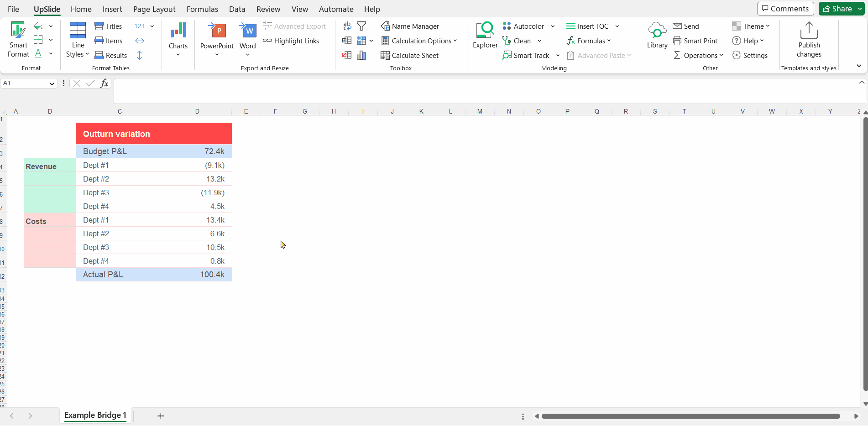The width and height of the screenshot is (868, 426).
Task: Click the horizontal scrollbar at the bottom
Action: coord(691,416)
